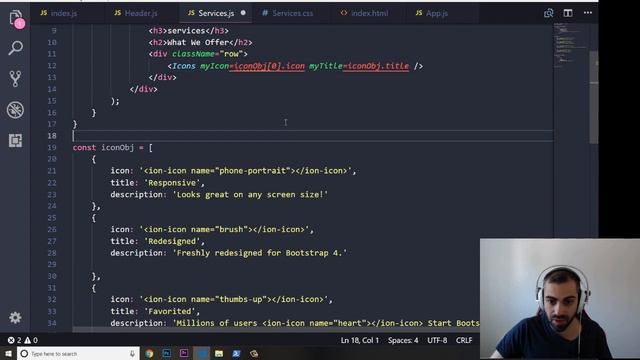Open the More Actions ellipsis menu
This screenshot has width=640, height=360.
click(588, 13)
